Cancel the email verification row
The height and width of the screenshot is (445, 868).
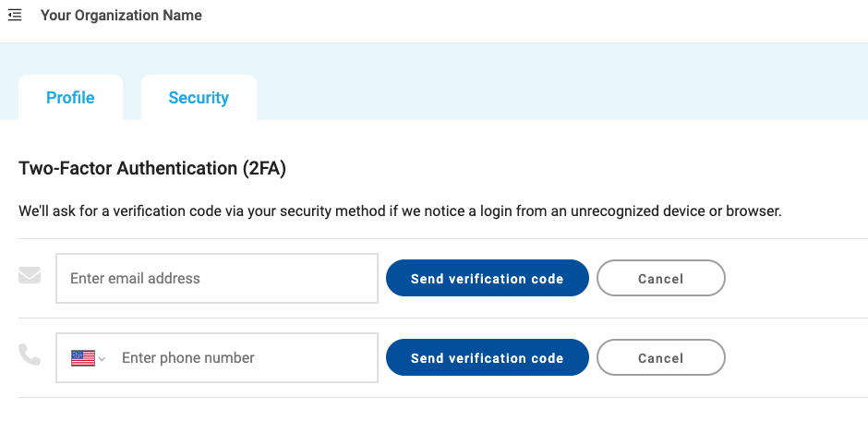pyautogui.click(x=660, y=279)
